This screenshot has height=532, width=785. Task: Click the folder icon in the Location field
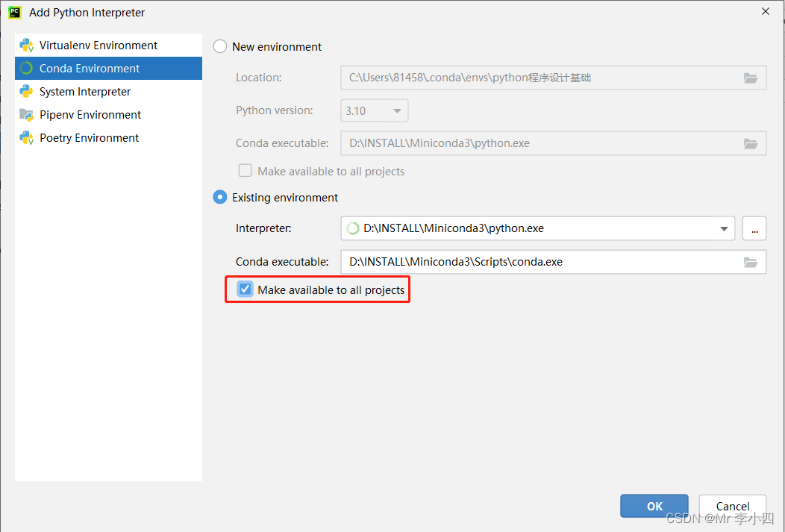click(x=751, y=78)
